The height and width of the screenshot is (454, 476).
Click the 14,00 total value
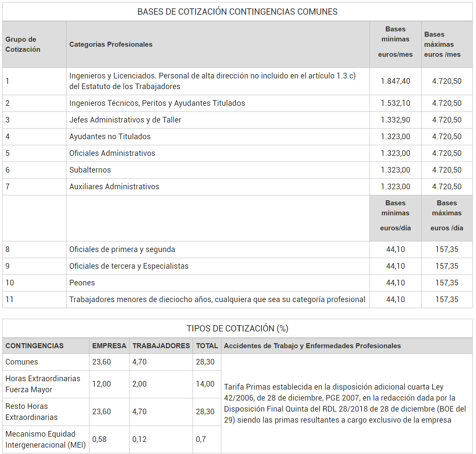(205, 384)
